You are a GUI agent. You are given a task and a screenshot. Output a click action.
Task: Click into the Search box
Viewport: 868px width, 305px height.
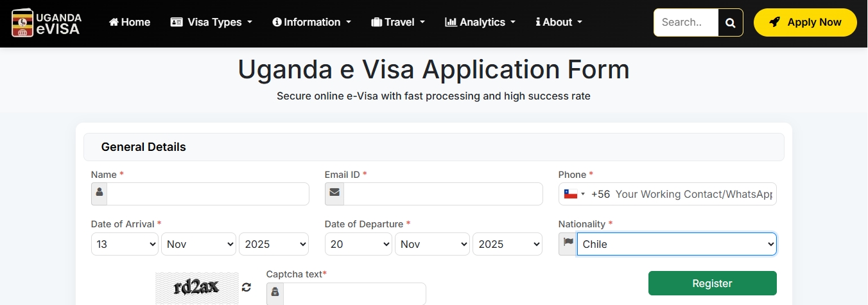[x=685, y=22]
